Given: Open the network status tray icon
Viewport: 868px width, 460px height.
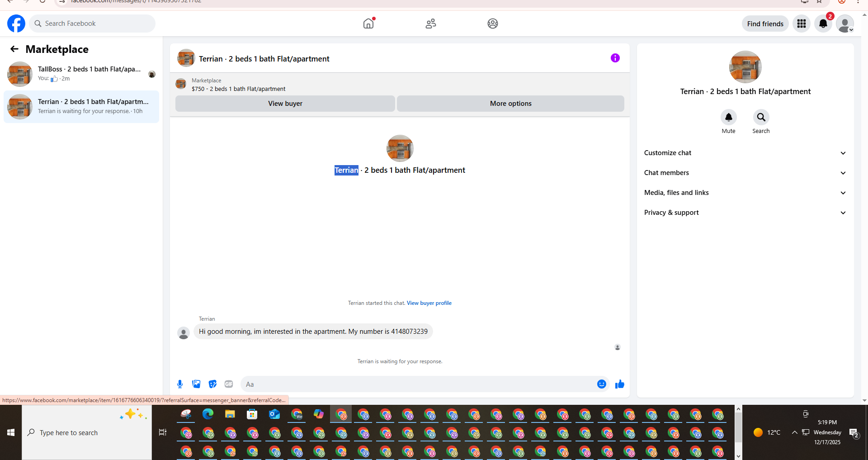Looking at the screenshot, I should pos(806,432).
